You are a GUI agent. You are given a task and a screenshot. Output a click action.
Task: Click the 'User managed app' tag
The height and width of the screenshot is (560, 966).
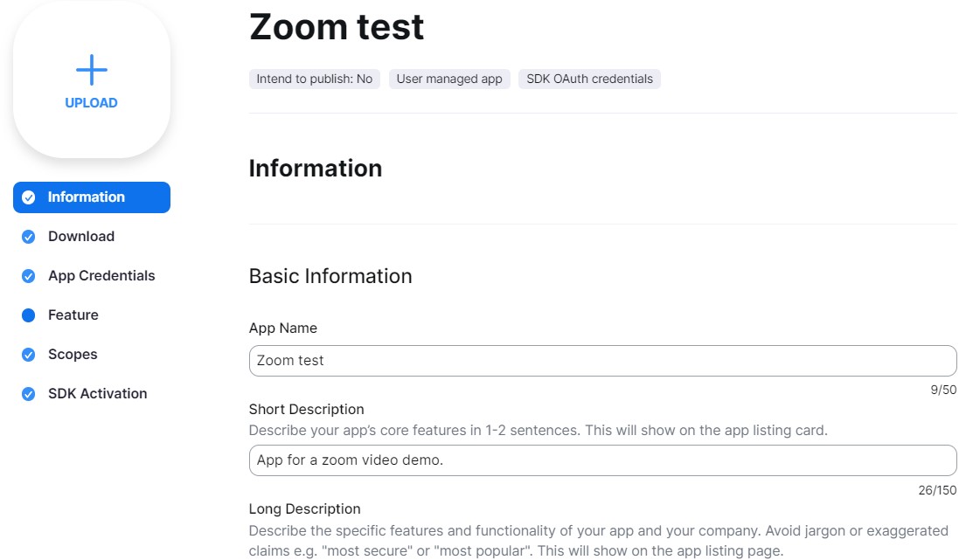coord(449,79)
